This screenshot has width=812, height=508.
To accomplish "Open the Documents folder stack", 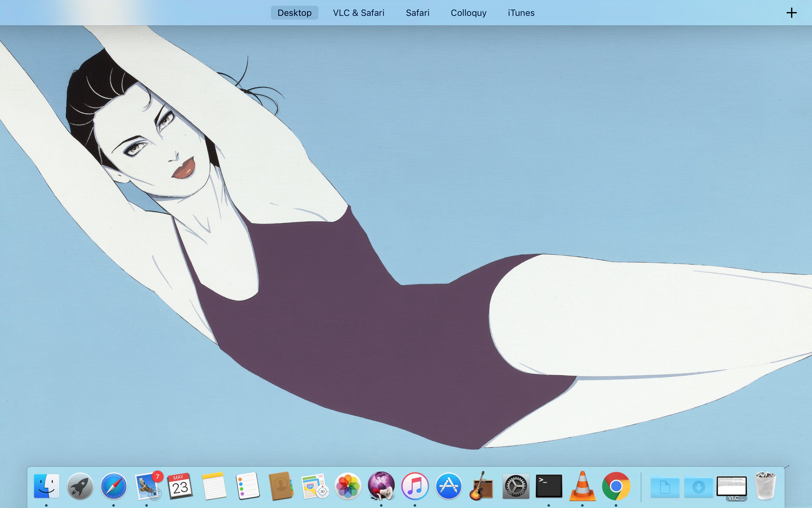I will coord(665,486).
